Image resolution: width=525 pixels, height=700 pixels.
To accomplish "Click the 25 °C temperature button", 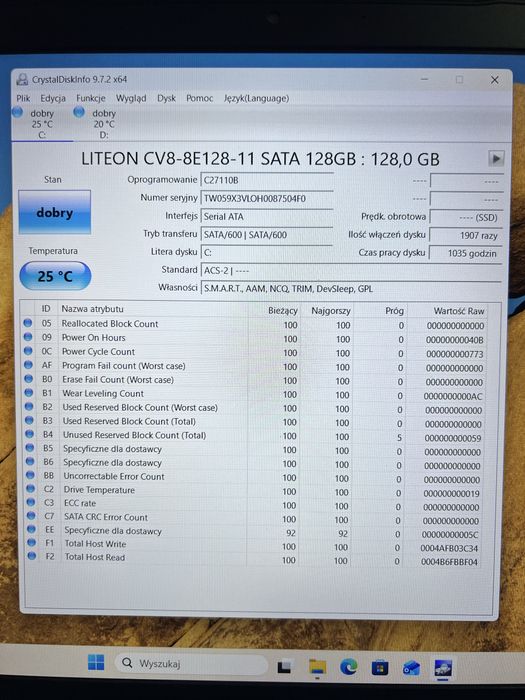I will 55,276.
